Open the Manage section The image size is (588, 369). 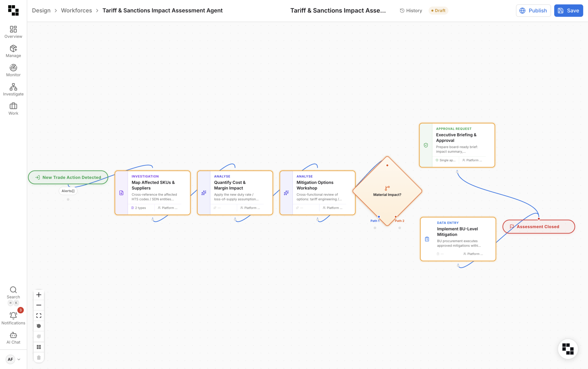click(13, 51)
